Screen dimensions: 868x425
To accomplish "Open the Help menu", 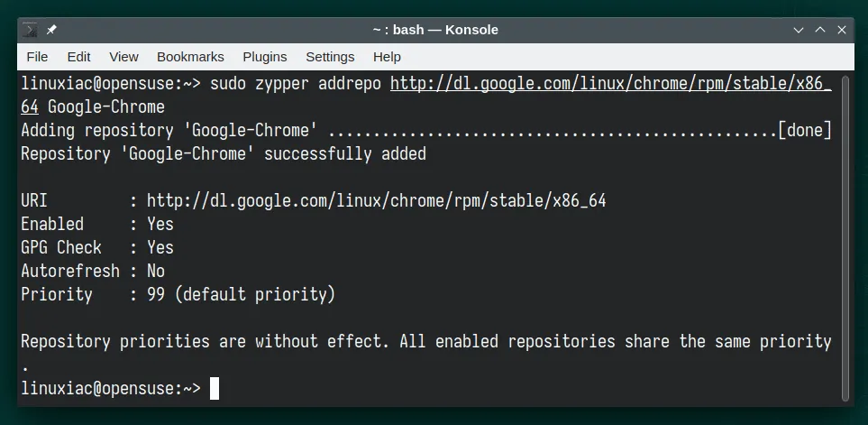I will coord(387,57).
